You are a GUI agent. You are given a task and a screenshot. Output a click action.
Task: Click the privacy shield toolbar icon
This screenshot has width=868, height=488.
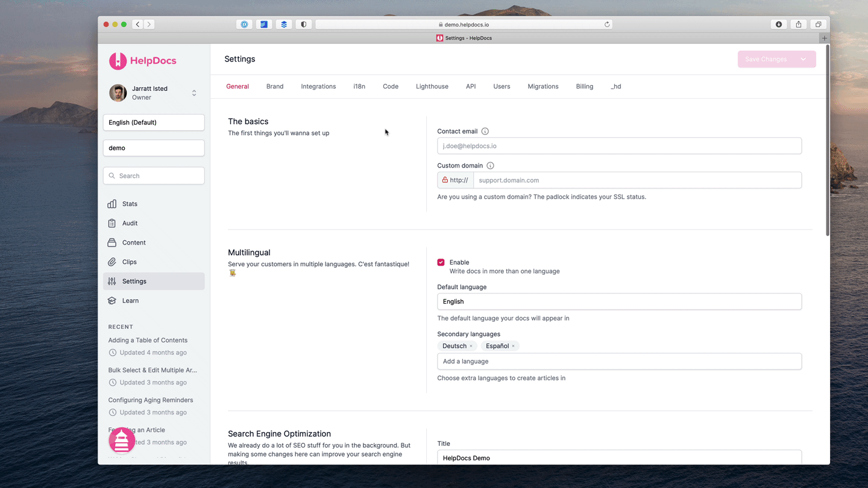[304, 24]
